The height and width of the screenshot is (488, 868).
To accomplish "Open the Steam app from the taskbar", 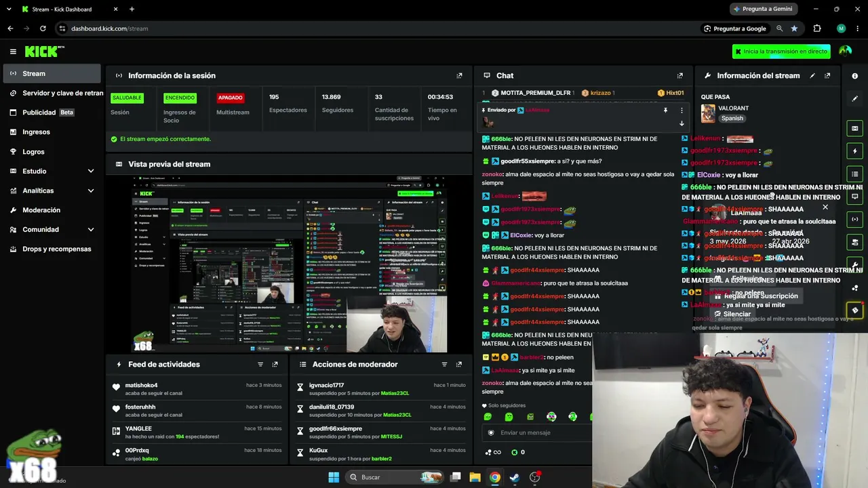I will 515,477.
